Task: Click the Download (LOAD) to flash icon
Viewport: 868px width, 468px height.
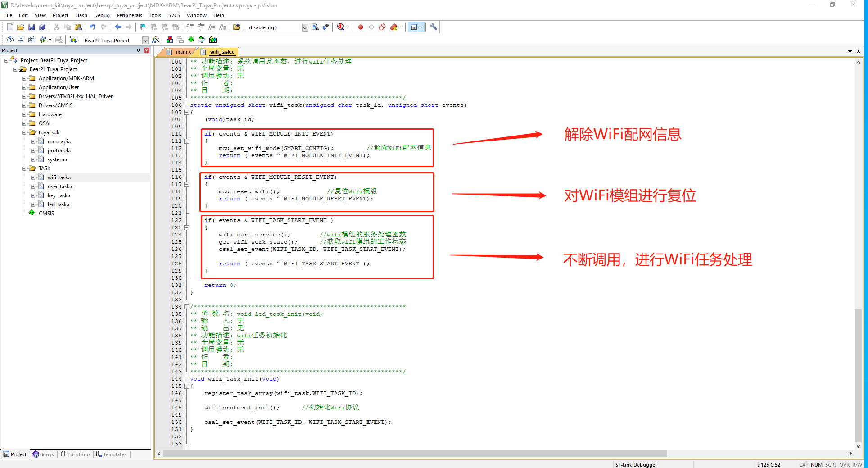Action: [x=73, y=40]
